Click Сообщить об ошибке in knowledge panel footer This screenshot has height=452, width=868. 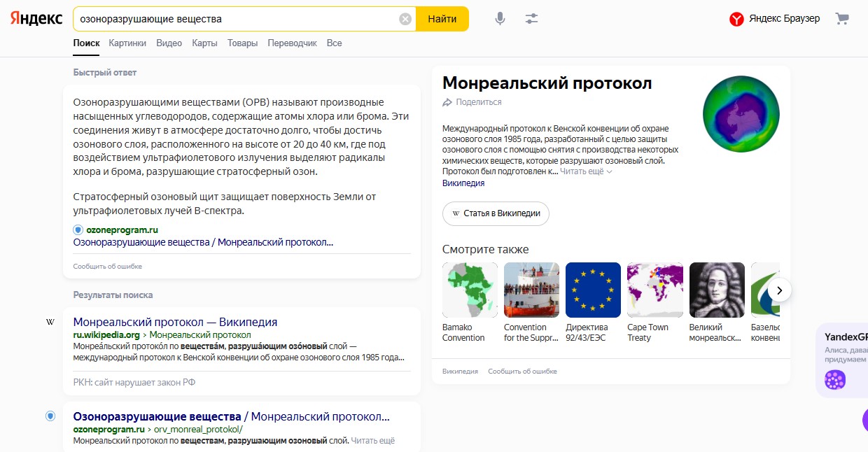click(522, 372)
